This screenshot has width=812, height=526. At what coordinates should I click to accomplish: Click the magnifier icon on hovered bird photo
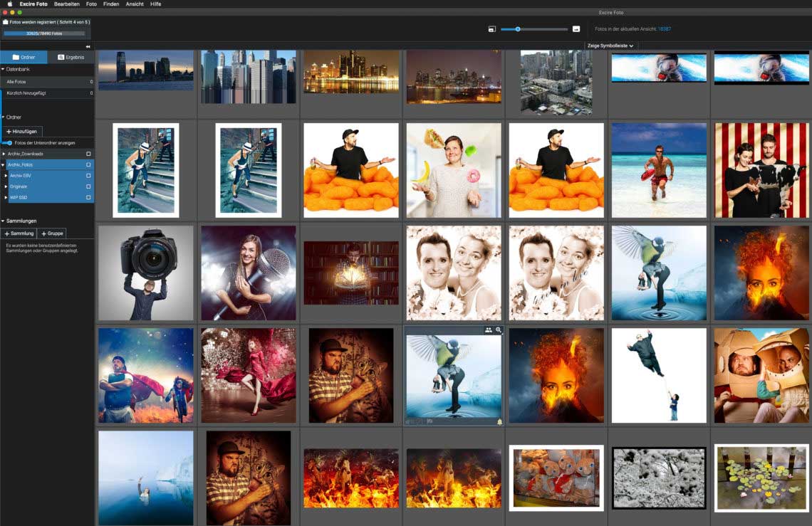pyautogui.click(x=499, y=330)
